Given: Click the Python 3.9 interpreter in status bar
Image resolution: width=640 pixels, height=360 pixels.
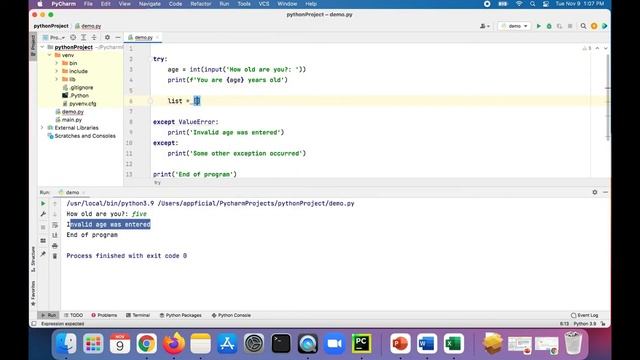Looking at the screenshot, I should point(585,324).
